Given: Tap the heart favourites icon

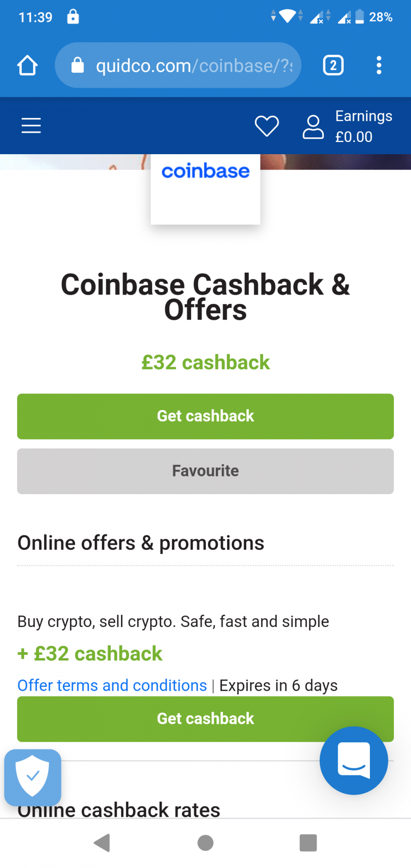Looking at the screenshot, I should coord(267,126).
